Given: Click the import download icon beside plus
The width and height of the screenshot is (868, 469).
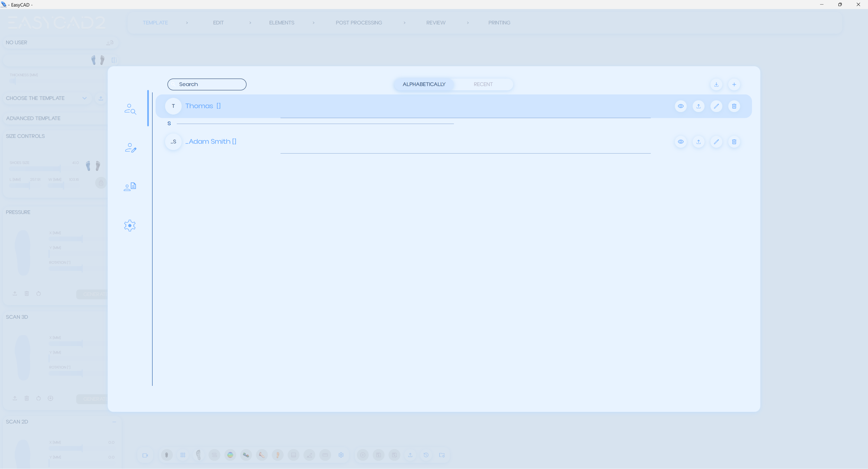Looking at the screenshot, I should coord(716,84).
